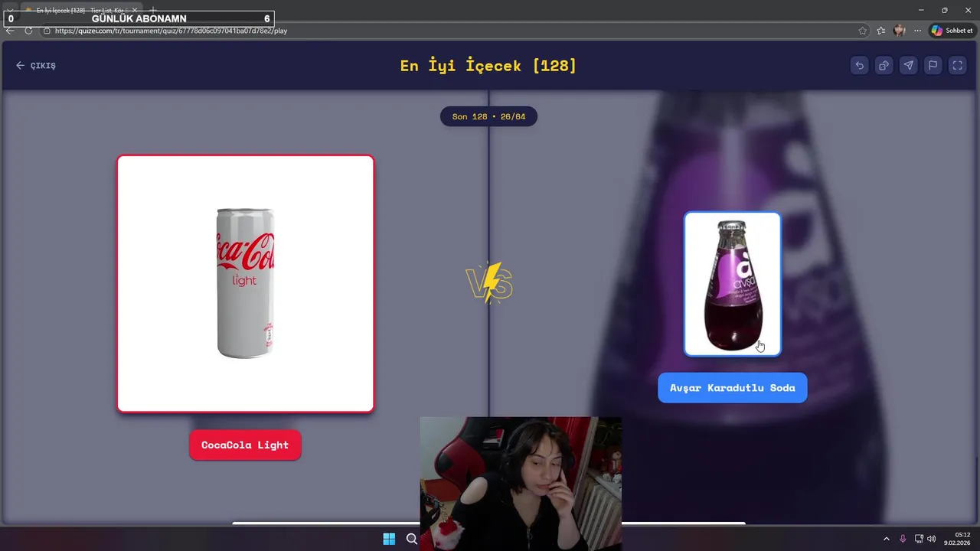Open the browser three-dots settings menu
980x551 pixels.
(917, 31)
